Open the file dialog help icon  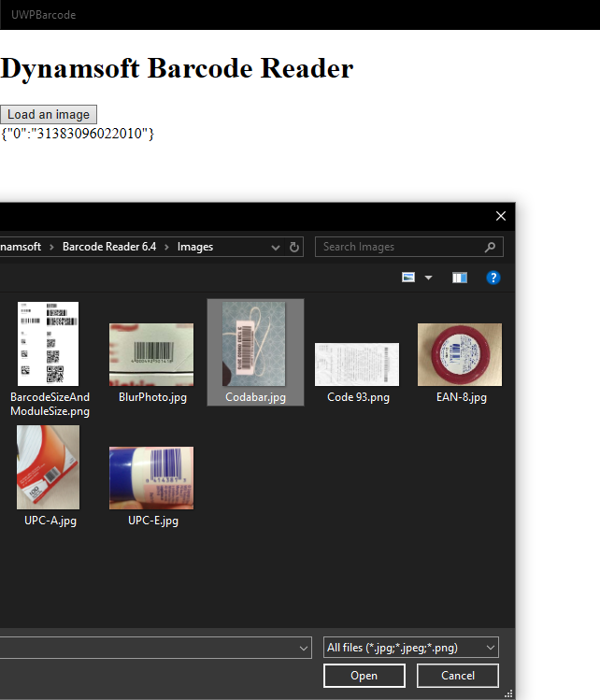[493, 278]
